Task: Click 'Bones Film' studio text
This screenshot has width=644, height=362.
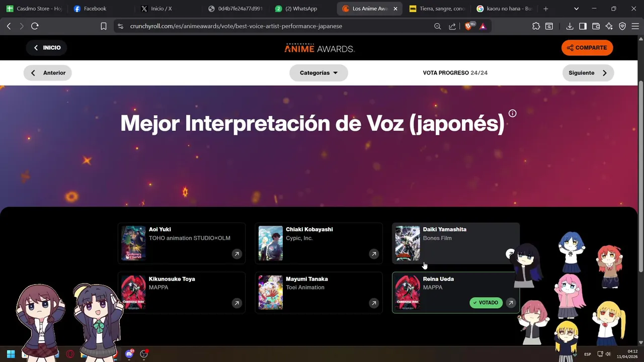Action: (x=437, y=238)
